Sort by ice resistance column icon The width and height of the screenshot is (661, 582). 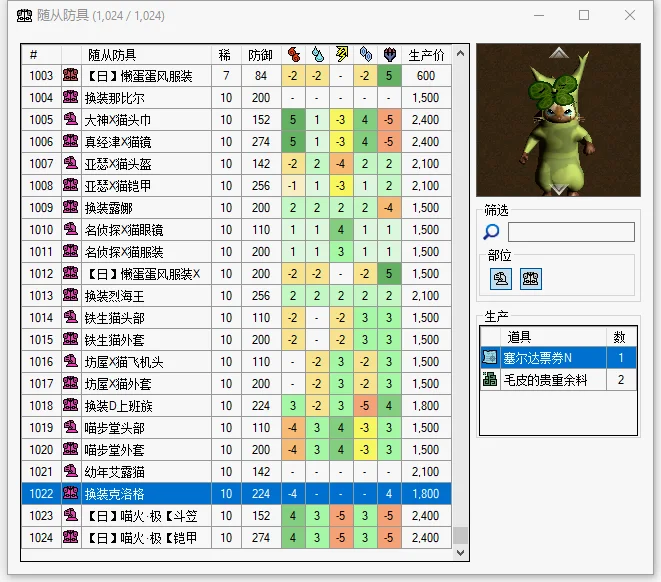(x=365, y=54)
